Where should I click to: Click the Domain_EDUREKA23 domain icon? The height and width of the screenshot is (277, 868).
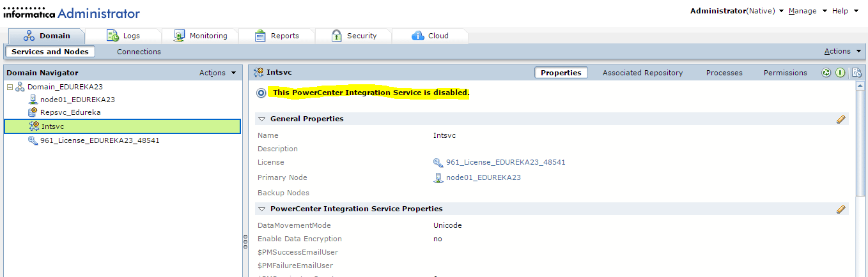coord(20,87)
